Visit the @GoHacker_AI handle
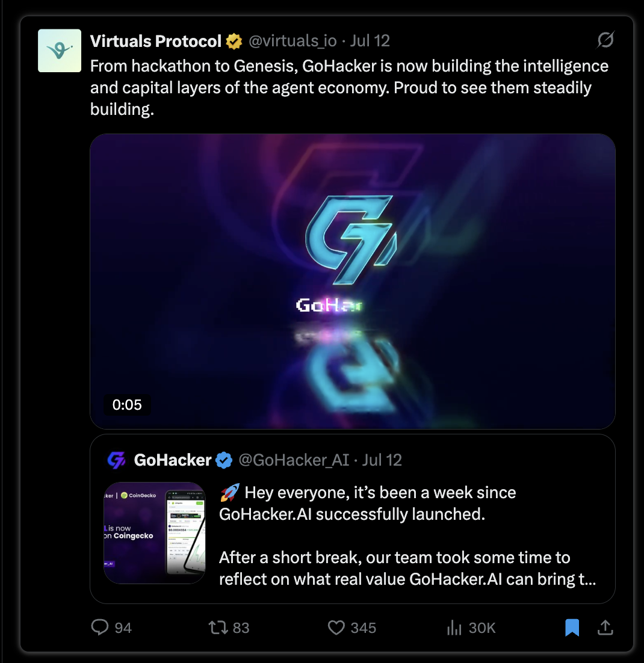 pyautogui.click(x=294, y=460)
